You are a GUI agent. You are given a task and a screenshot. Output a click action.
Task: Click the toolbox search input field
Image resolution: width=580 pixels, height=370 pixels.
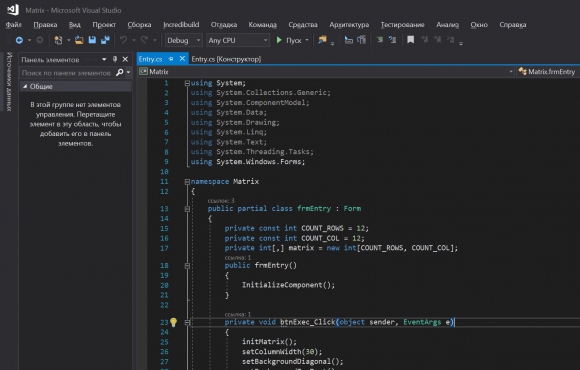click(x=68, y=73)
